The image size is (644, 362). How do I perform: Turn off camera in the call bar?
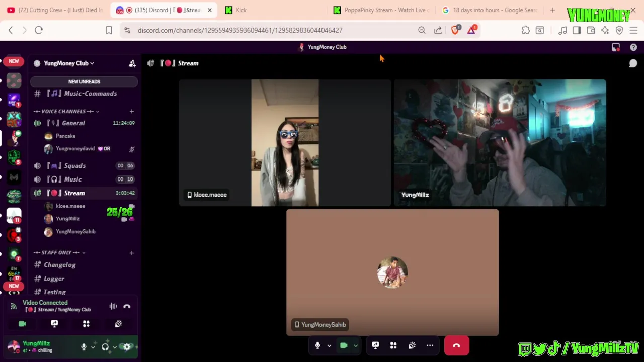[344, 345]
